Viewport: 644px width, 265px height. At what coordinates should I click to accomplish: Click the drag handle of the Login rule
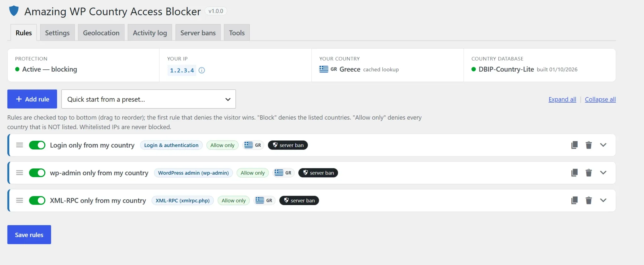pos(19,145)
